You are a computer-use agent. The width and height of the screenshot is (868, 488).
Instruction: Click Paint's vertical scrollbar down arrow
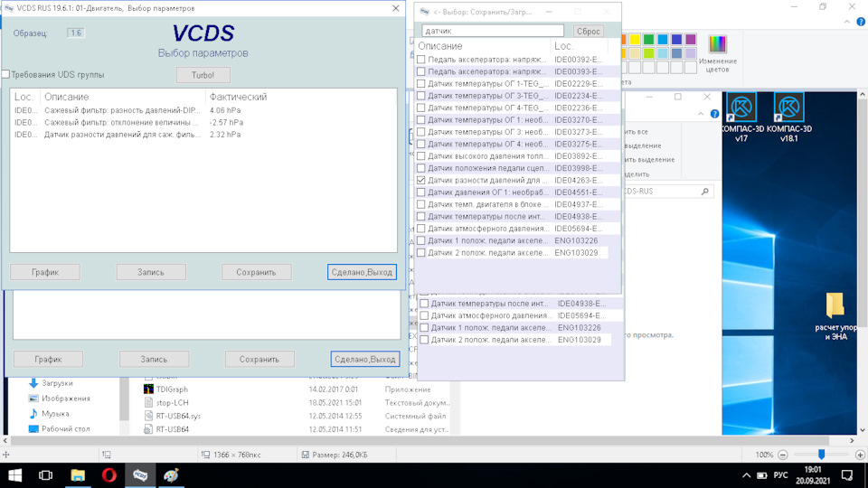(x=863, y=430)
